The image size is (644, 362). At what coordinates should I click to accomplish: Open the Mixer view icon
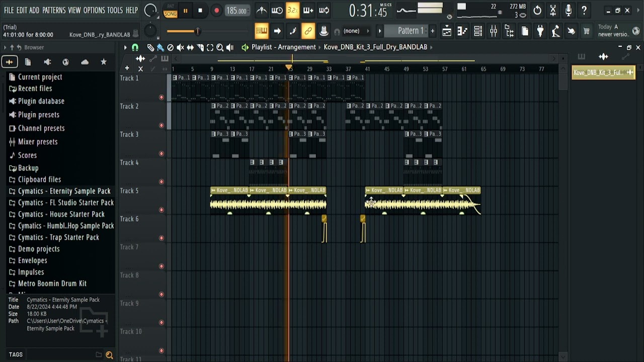point(494,32)
